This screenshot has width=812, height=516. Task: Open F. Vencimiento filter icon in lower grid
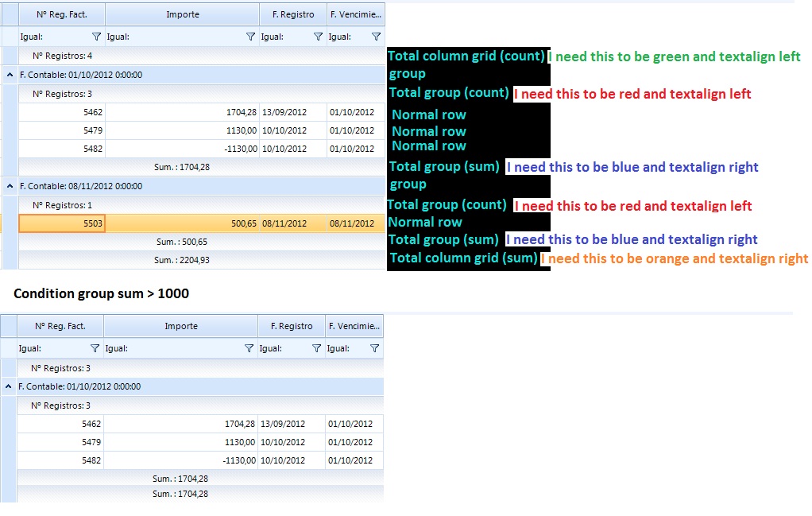[x=375, y=349]
